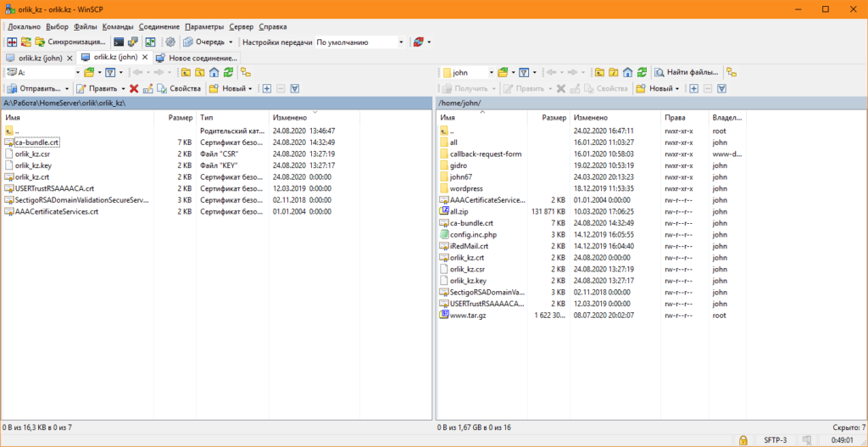The width and height of the screenshot is (868, 447).
Task: Click the green-arrows panel swap icon near gear
Action: click(151, 42)
